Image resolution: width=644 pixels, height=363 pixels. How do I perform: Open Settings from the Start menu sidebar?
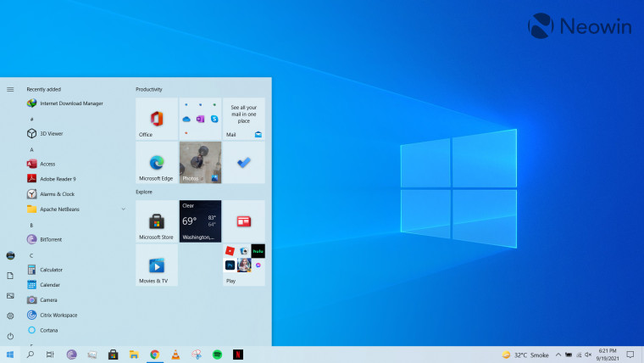coord(10,316)
